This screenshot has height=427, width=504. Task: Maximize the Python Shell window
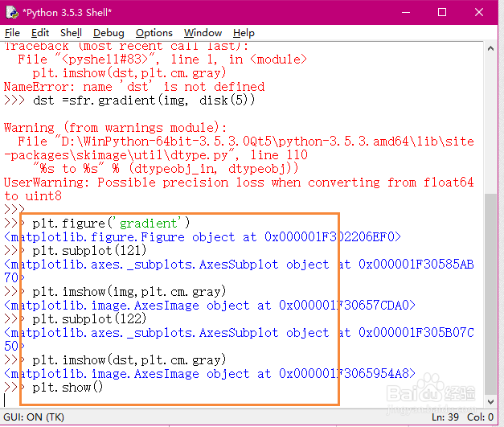click(442, 13)
